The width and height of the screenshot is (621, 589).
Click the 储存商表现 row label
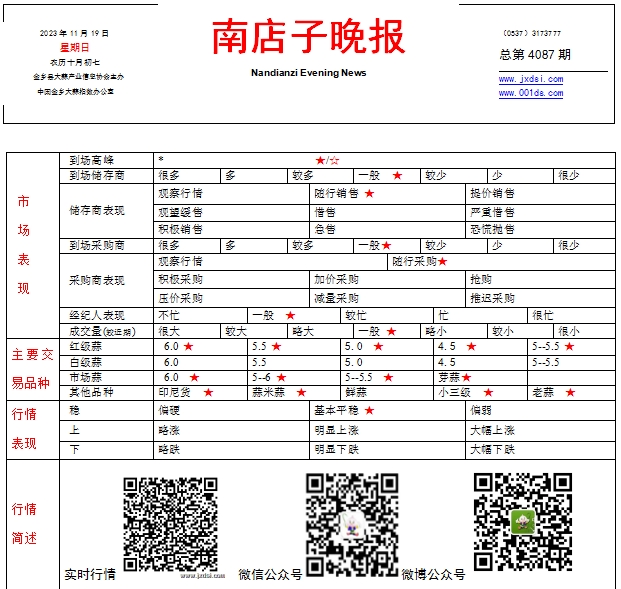click(x=97, y=210)
